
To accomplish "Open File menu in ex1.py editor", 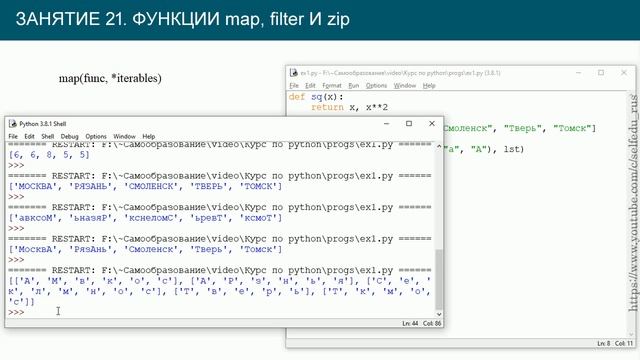I will [294, 85].
